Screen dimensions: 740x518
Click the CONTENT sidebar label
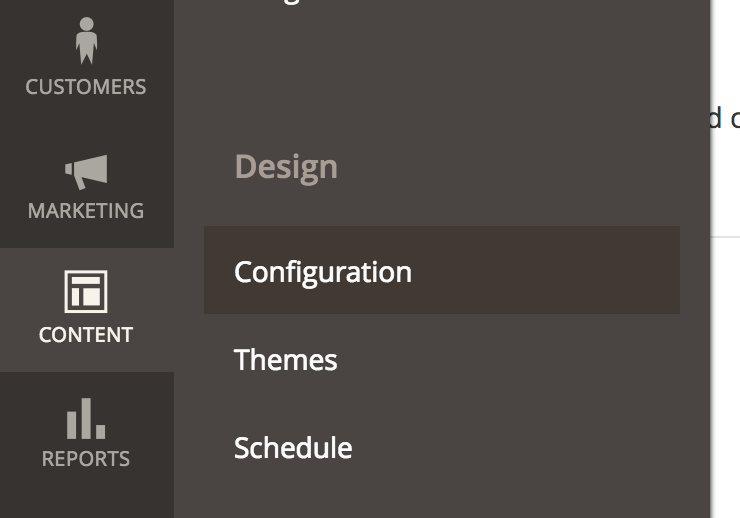86,335
